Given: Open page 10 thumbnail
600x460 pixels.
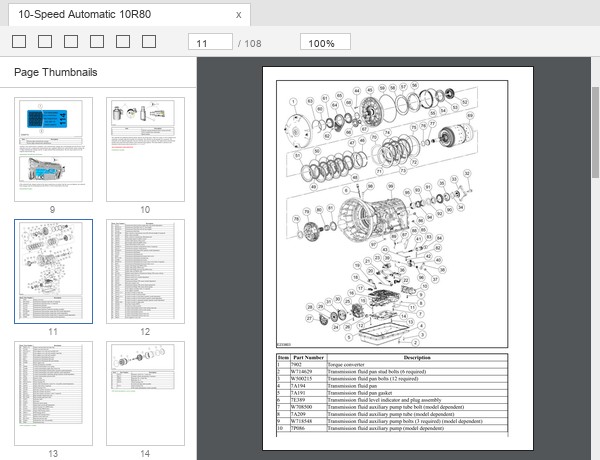Looking at the screenshot, I should point(145,149).
